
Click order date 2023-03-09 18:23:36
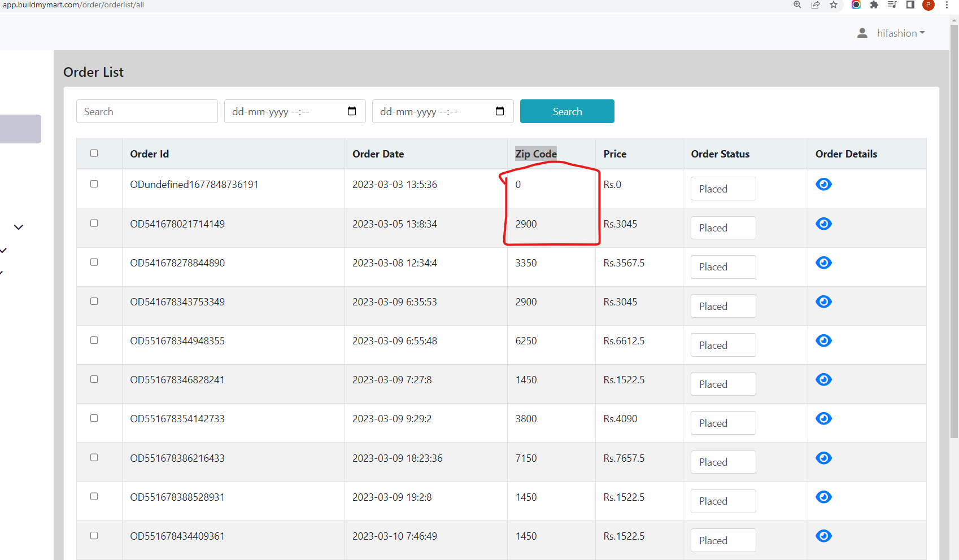397,458
